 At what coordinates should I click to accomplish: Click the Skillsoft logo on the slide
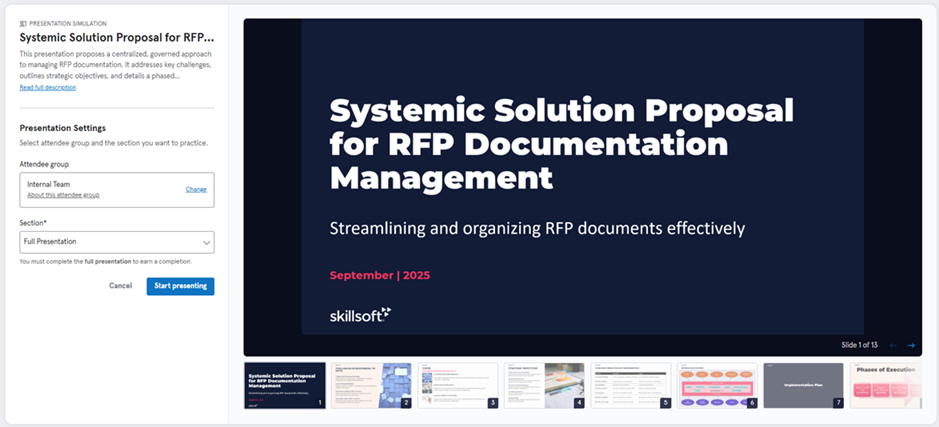click(360, 314)
